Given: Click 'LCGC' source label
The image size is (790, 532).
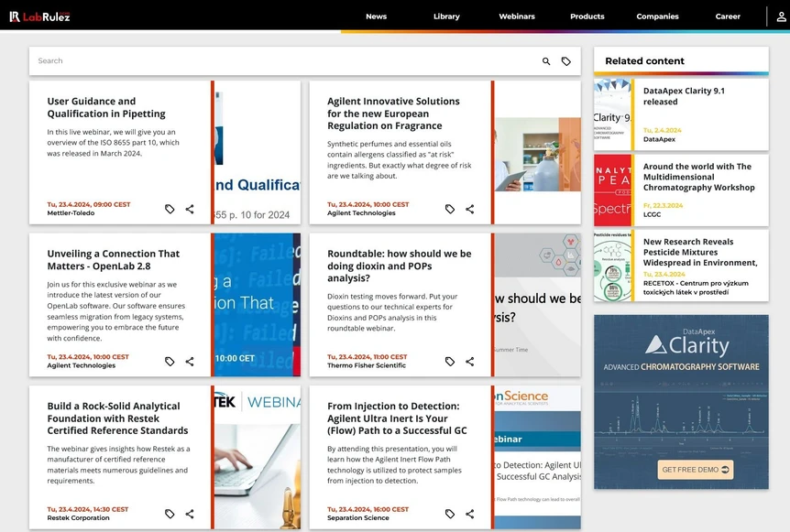Looking at the screenshot, I should (652, 214).
